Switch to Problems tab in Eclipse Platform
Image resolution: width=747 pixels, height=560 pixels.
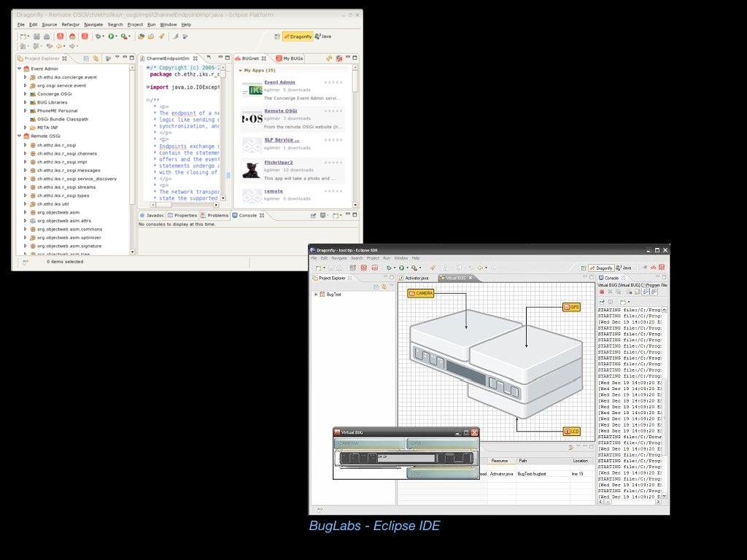[214, 215]
